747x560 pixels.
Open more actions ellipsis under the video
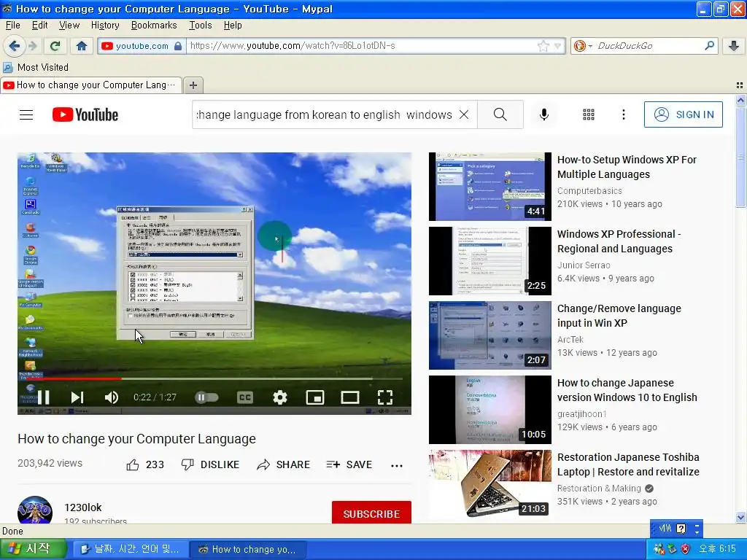click(x=397, y=466)
